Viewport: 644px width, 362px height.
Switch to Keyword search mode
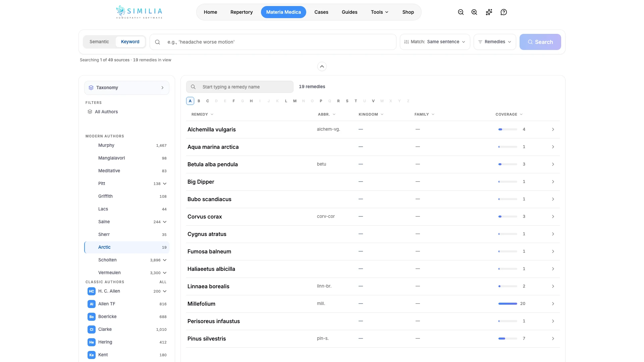click(130, 42)
